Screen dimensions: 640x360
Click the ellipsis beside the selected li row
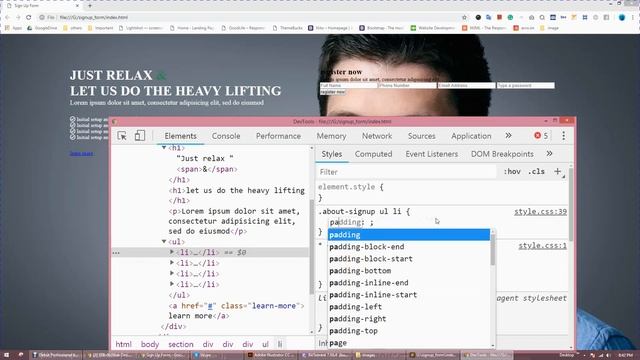116,253
